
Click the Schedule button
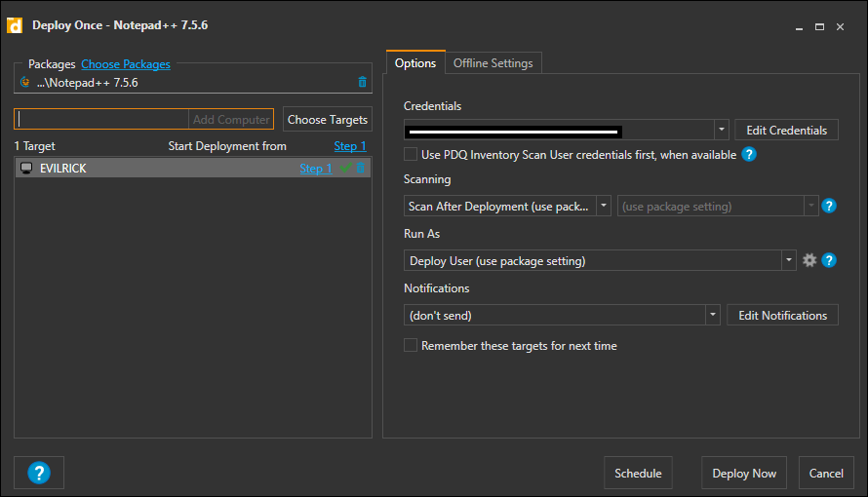638,474
